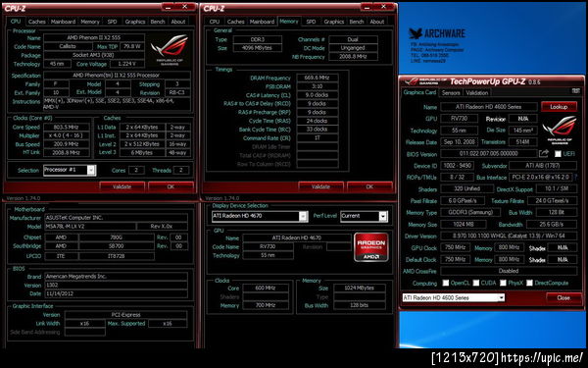This screenshot has width=588, height=368.
Task: Open the GPU-Z Validation tab
Action: coord(477,93)
